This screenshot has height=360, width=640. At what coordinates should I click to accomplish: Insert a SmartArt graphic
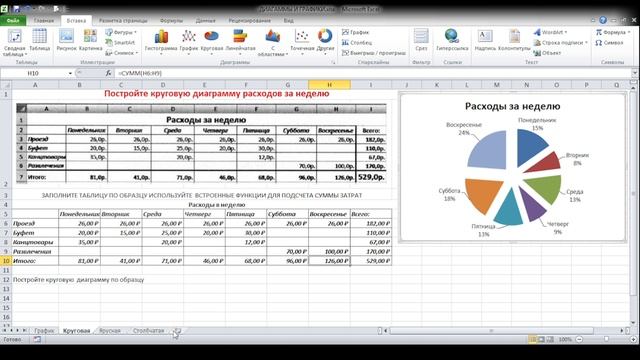tap(120, 42)
